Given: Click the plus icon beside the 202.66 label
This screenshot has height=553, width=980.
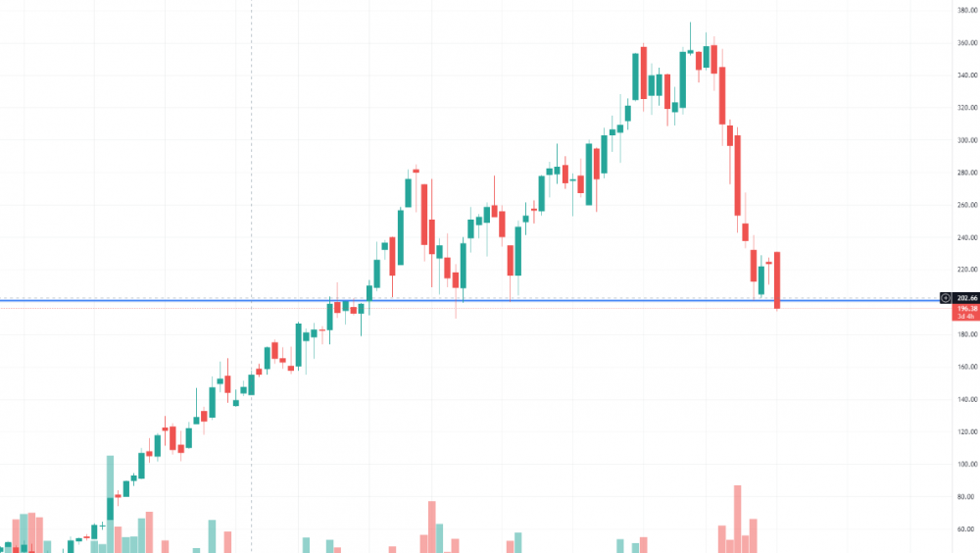Looking at the screenshot, I should coord(945,297).
